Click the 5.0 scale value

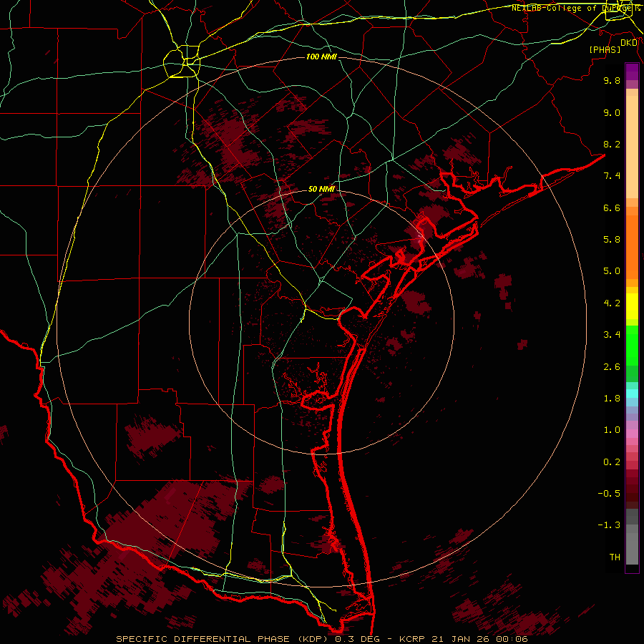(612, 271)
